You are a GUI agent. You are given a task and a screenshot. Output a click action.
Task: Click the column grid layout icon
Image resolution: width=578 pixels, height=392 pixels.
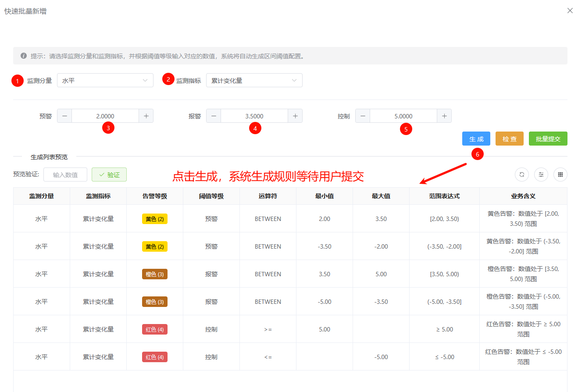coord(560,175)
